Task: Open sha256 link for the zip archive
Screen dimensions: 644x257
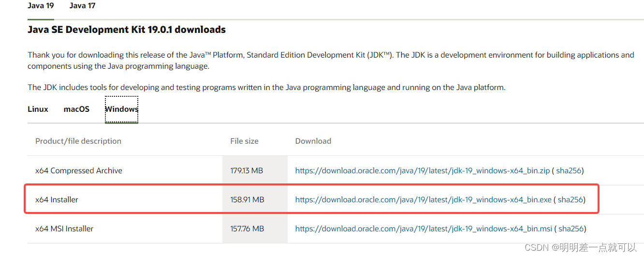Action: pos(569,170)
